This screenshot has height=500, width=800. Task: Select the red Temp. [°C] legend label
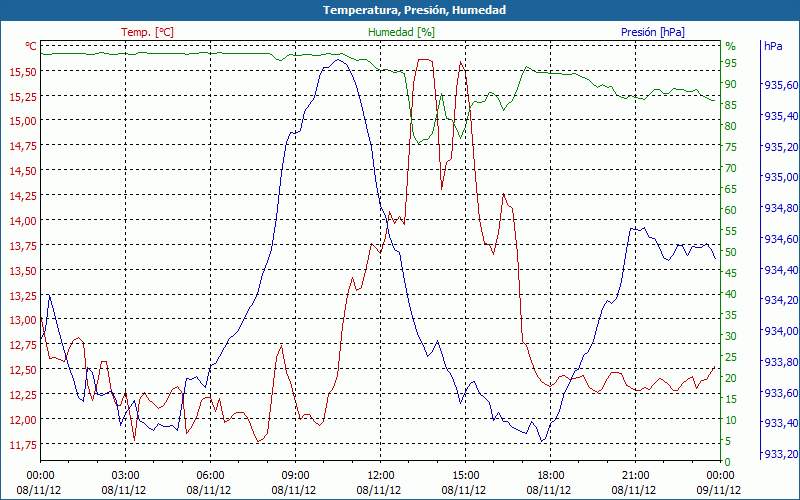[x=147, y=32]
